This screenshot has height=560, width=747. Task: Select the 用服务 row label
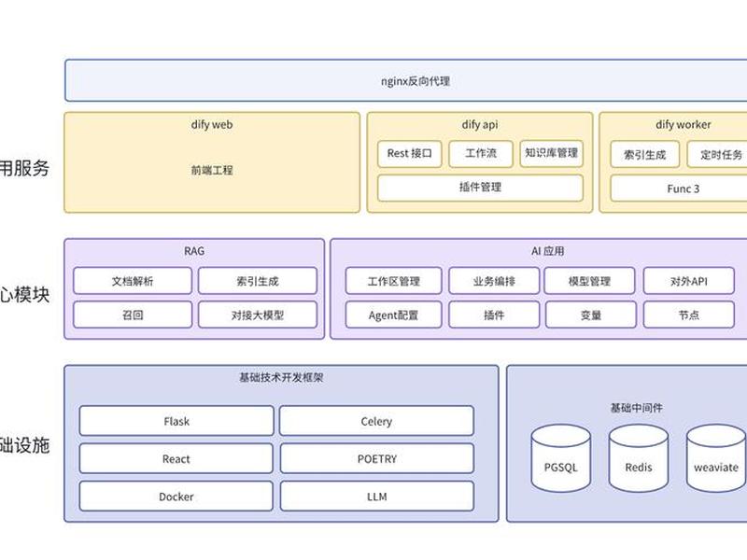[x=24, y=168]
